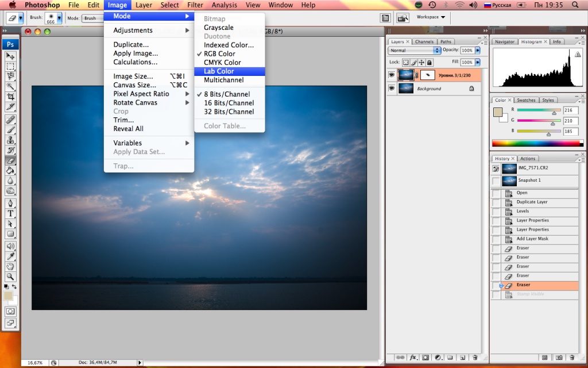Expand the Workspace dropdown
The width and height of the screenshot is (588, 368).
[x=431, y=17]
